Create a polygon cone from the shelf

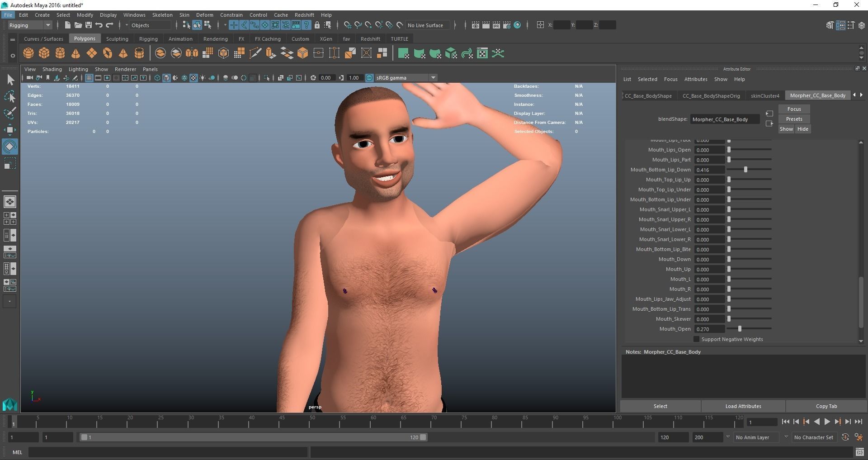(x=76, y=53)
